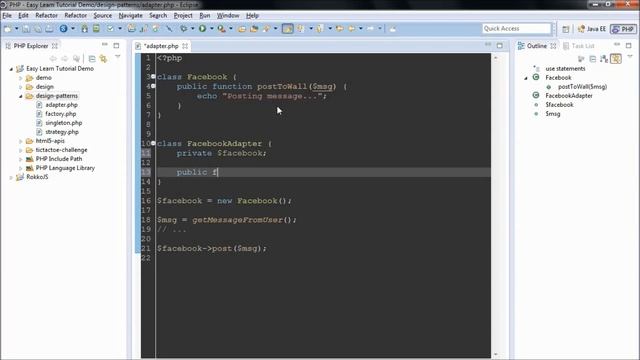
Task: Click the Save toolbar icon
Action: click(x=26, y=29)
